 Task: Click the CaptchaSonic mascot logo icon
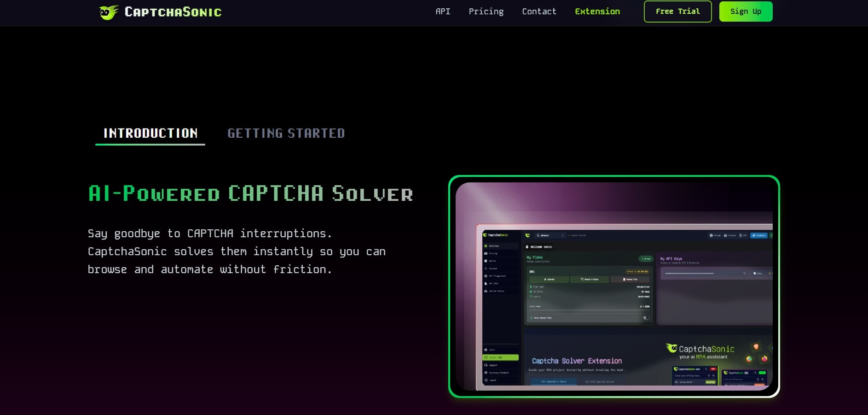pyautogui.click(x=109, y=12)
